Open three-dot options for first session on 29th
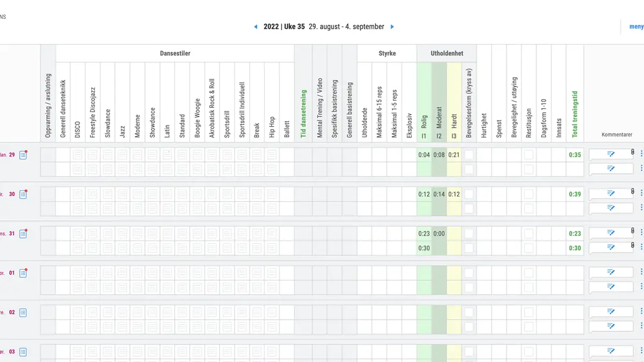Screen dimensions: 644x362 641,154
